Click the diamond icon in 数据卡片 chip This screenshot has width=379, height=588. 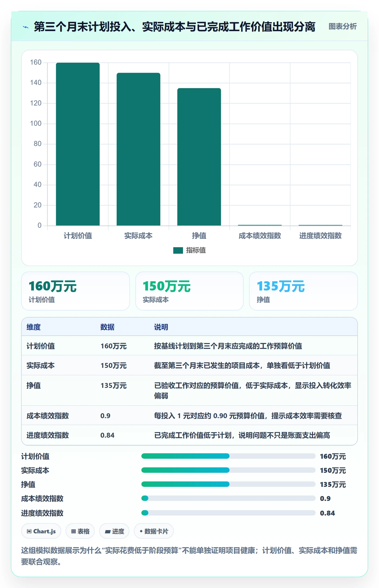(x=141, y=531)
